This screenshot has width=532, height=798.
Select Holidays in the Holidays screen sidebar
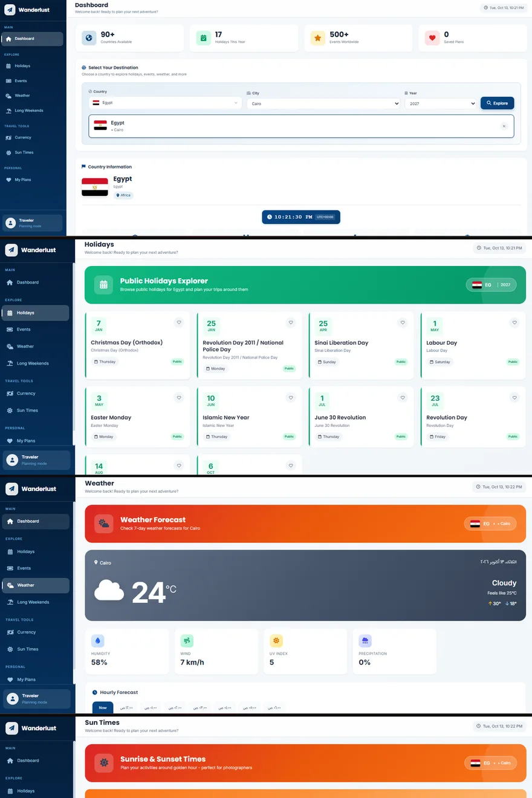click(x=36, y=313)
